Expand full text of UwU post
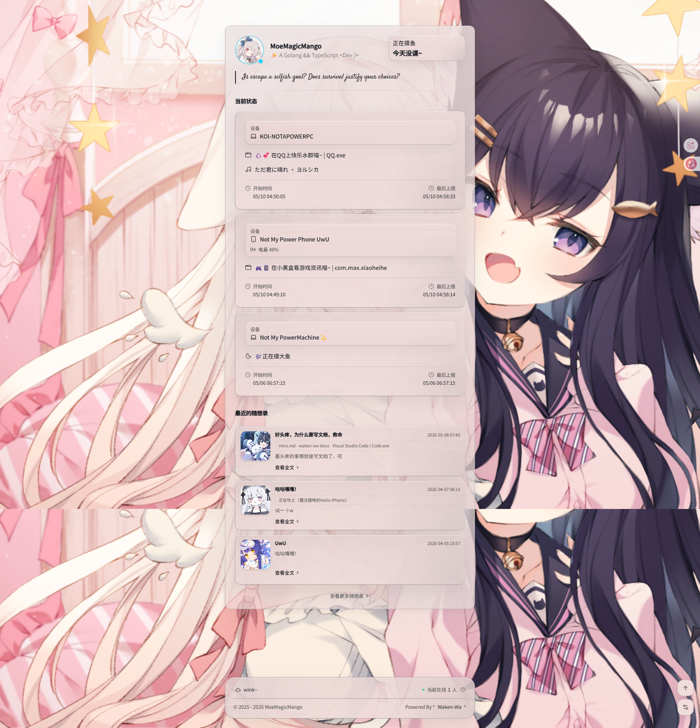700x728 pixels. [x=287, y=573]
